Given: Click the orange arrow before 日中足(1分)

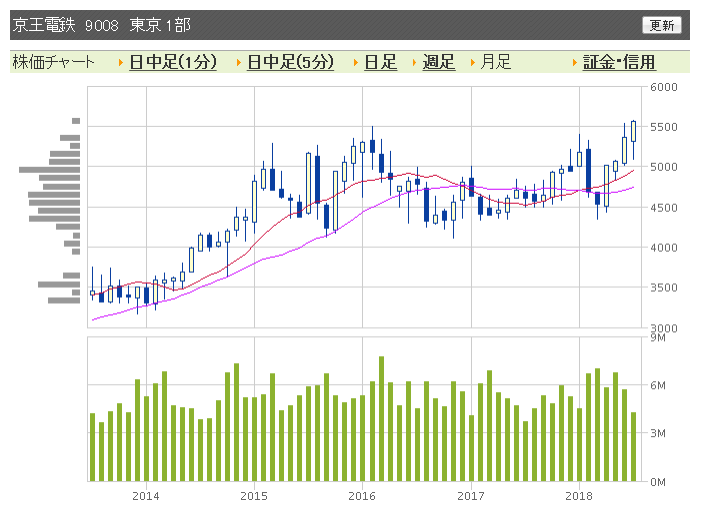Looking at the screenshot, I should pyautogui.click(x=121, y=62).
